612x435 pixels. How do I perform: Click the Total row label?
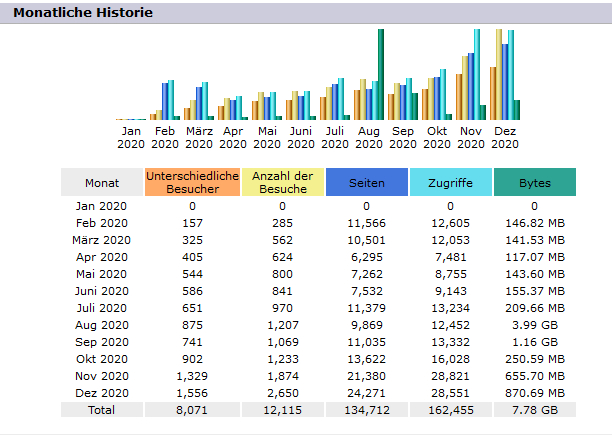103,409
